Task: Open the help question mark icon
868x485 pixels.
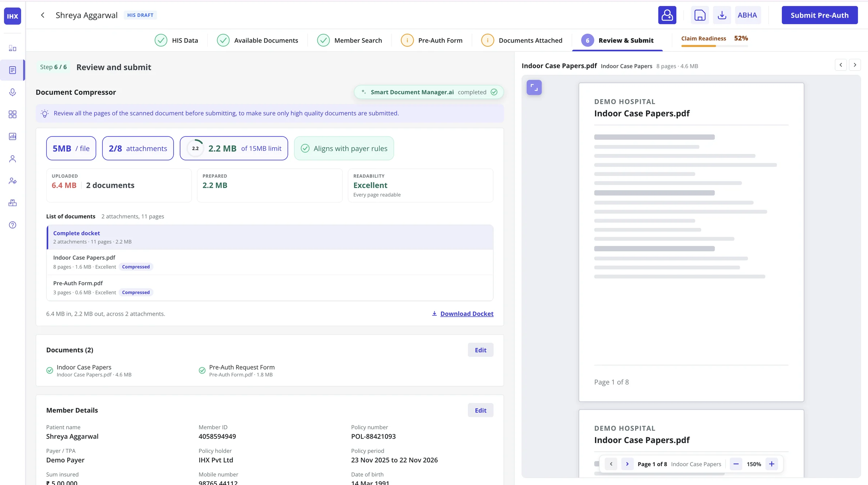Action: 13,225
